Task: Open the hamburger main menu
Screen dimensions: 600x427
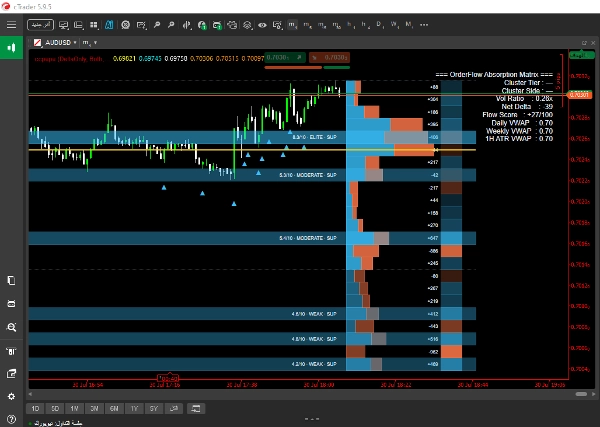Action: click(x=11, y=25)
